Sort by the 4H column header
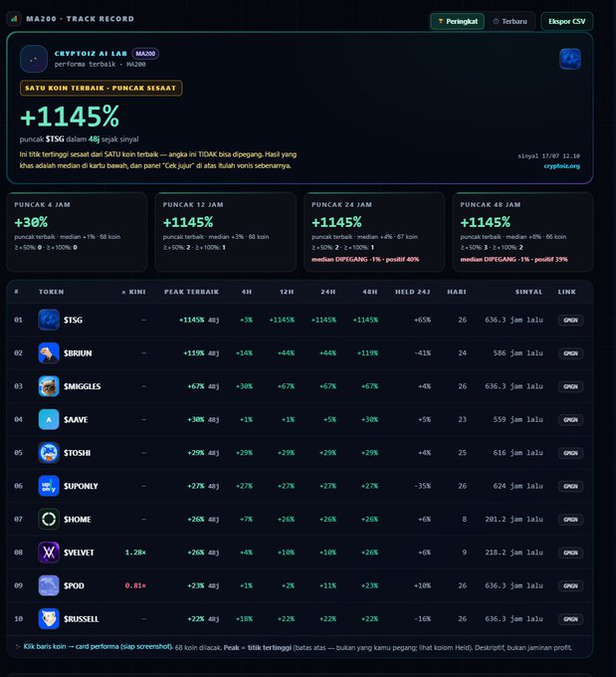Screen dimensions: 616x677 247,292
